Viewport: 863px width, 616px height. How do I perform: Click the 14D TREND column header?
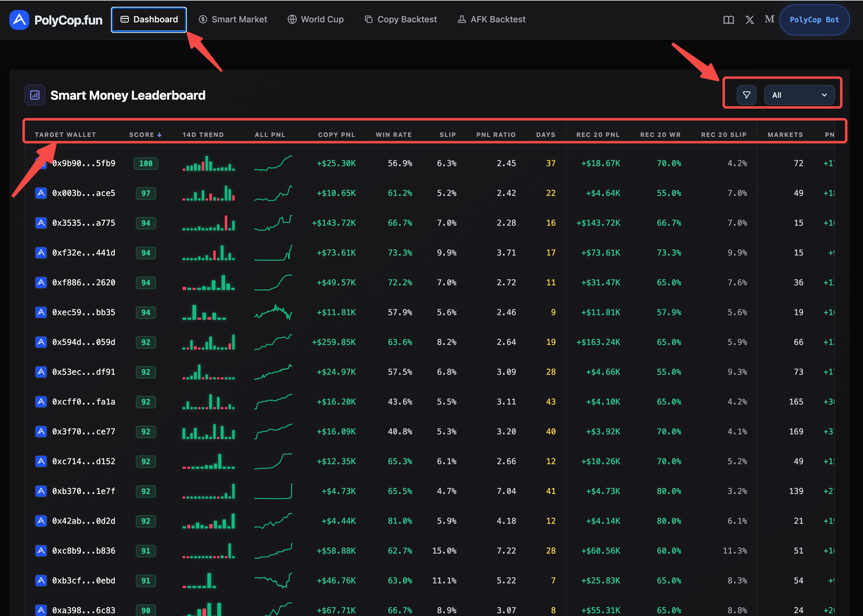pyautogui.click(x=203, y=135)
